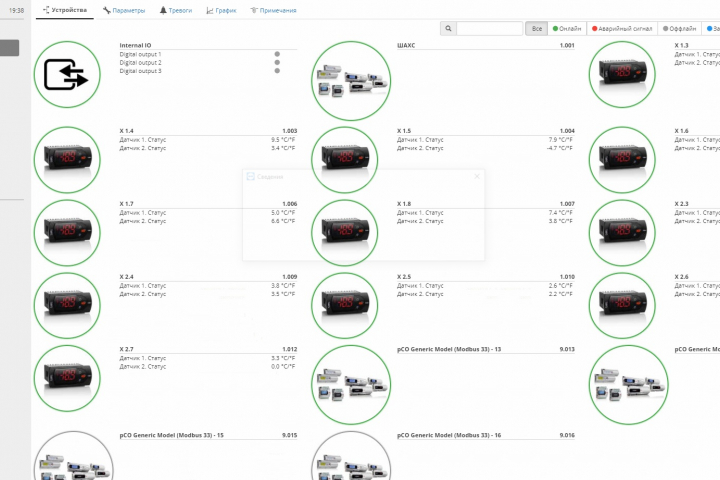The image size is (720, 480).
Task: Open the X 2.3 controller image
Action: pos(622,233)
